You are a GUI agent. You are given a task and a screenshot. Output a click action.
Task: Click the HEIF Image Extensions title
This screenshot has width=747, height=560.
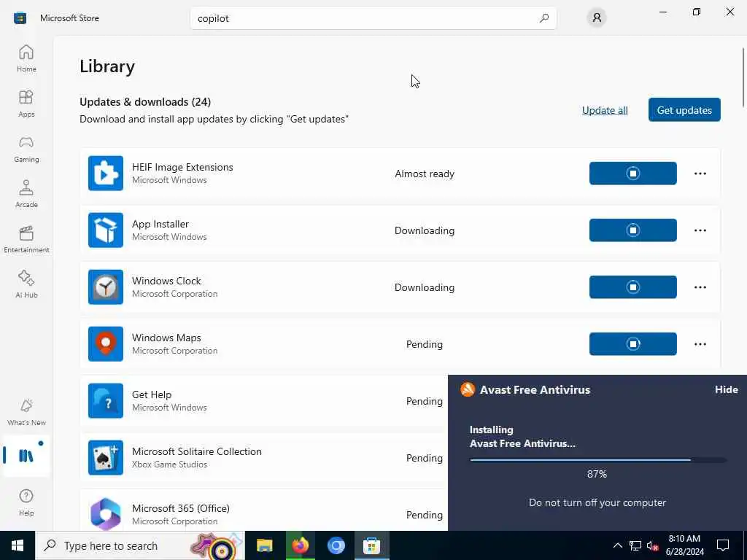(x=182, y=167)
